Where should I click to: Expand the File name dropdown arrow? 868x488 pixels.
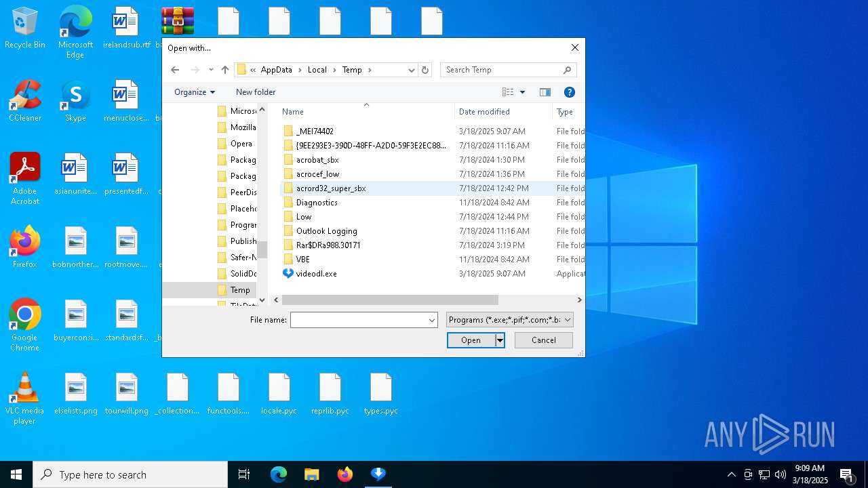click(x=432, y=320)
